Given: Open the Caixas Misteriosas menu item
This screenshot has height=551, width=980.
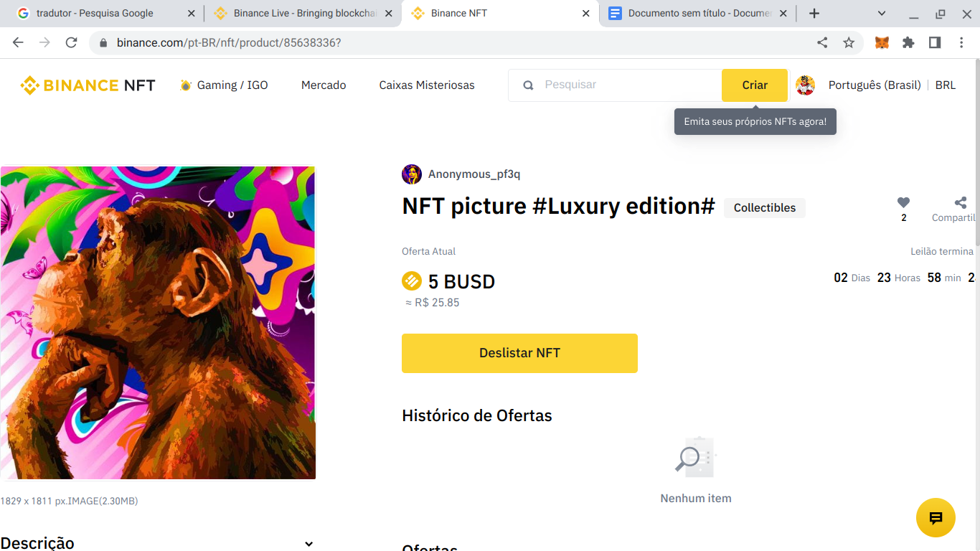Looking at the screenshot, I should coord(426,85).
